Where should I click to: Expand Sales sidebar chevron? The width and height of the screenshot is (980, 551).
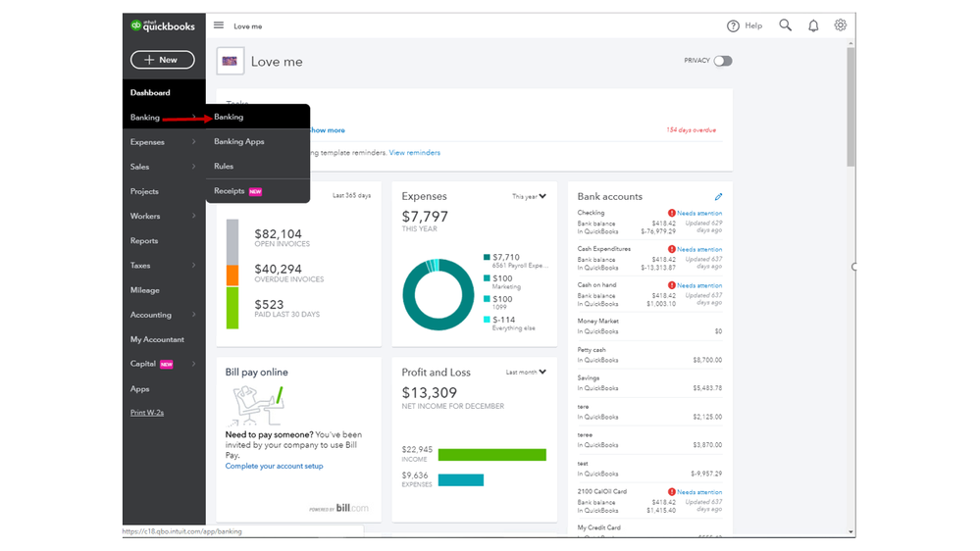coord(194,166)
